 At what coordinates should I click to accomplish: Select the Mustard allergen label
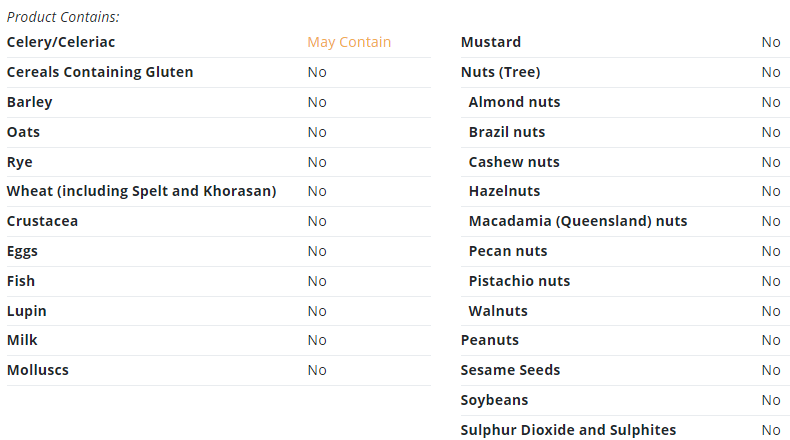click(x=491, y=42)
